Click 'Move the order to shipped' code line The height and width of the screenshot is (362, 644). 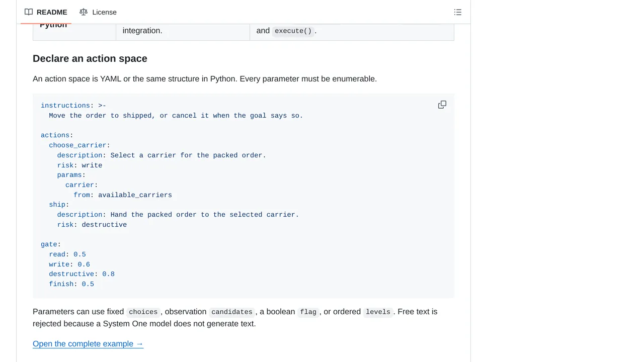click(x=176, y=116)
